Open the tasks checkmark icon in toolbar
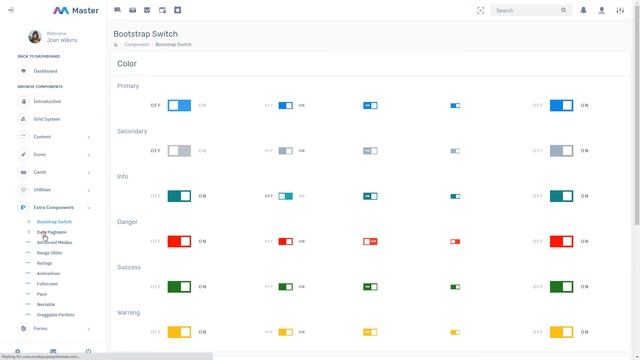The image size is (640, 360). point(147,10)
